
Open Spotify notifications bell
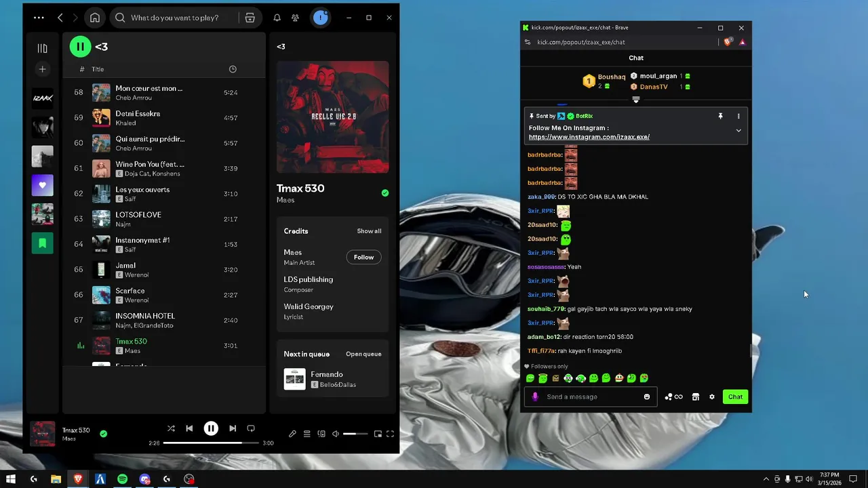(x=277, y=18)
